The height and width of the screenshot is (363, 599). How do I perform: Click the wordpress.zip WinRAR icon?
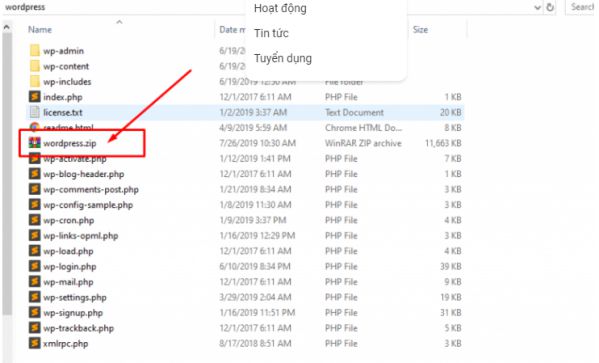(34, 143)
